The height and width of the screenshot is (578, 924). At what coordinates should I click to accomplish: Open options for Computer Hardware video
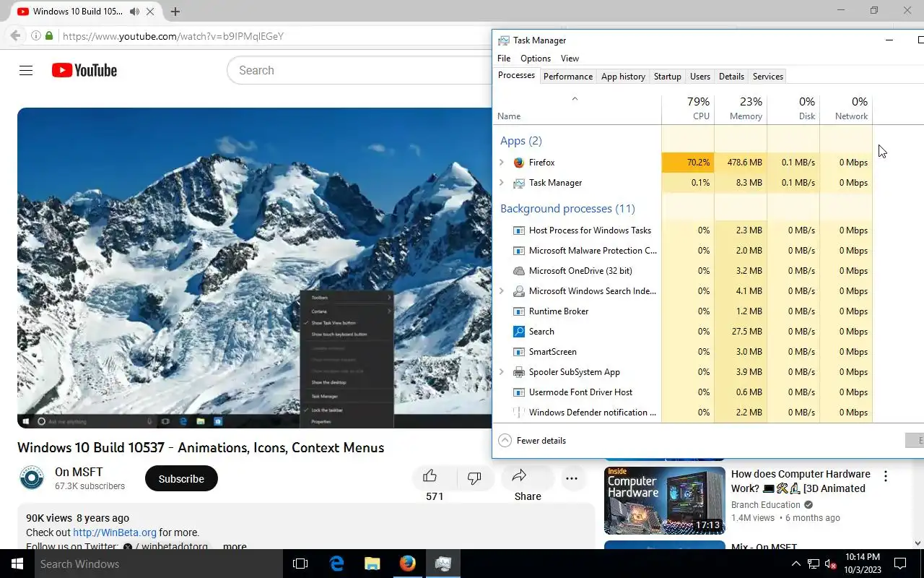tap(886, 476)
